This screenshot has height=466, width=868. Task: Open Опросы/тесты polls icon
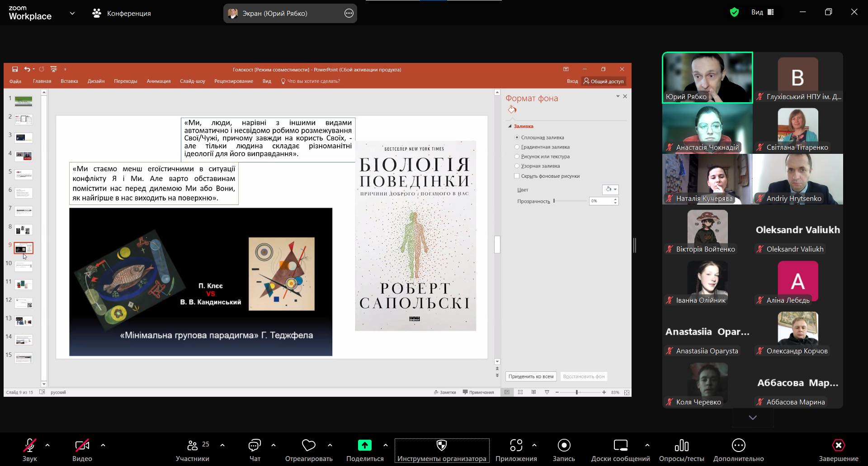[x=681, y=446]
